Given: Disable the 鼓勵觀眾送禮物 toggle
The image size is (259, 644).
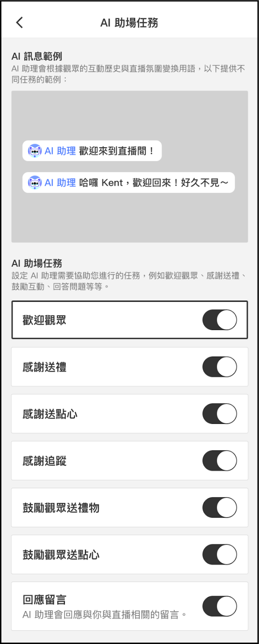Looking at the screenshot, I should click(219, 508).
